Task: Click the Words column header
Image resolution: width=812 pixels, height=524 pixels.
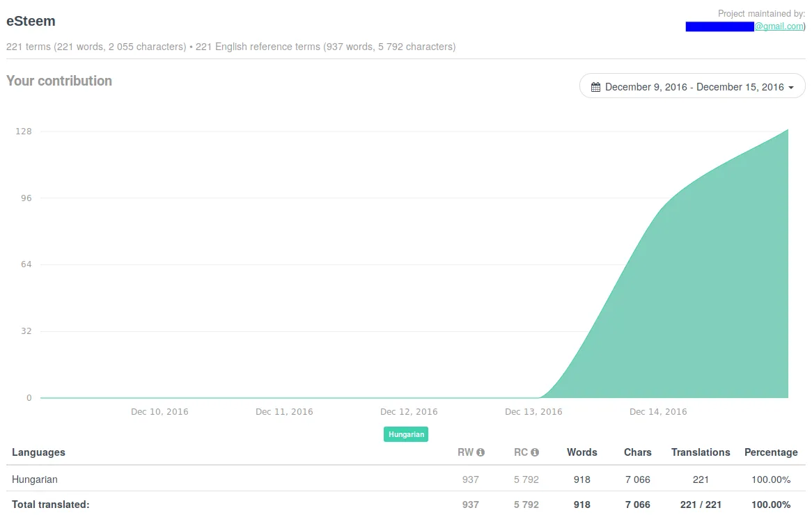Action: click(x=582, y=452)
